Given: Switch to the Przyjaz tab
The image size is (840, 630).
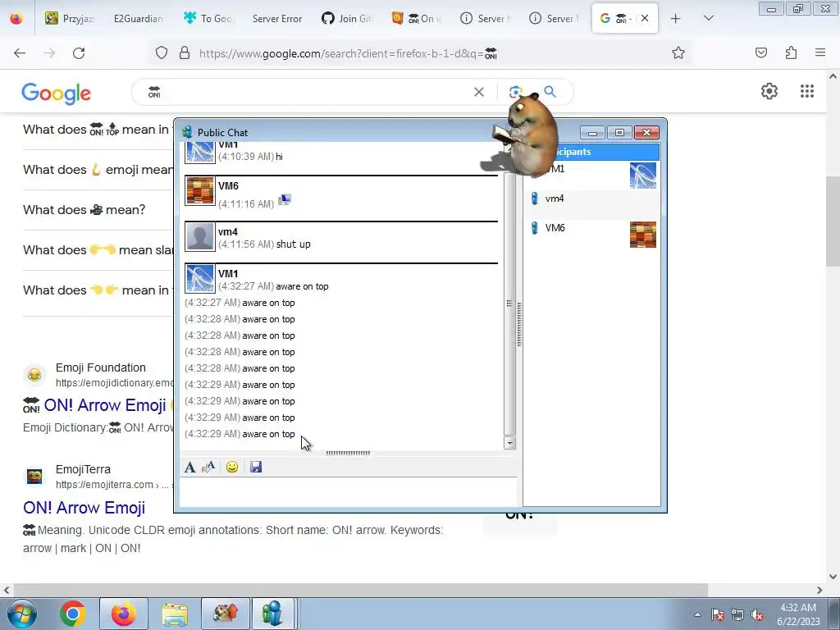Looking at the screenshot, I should pos(70,18).
